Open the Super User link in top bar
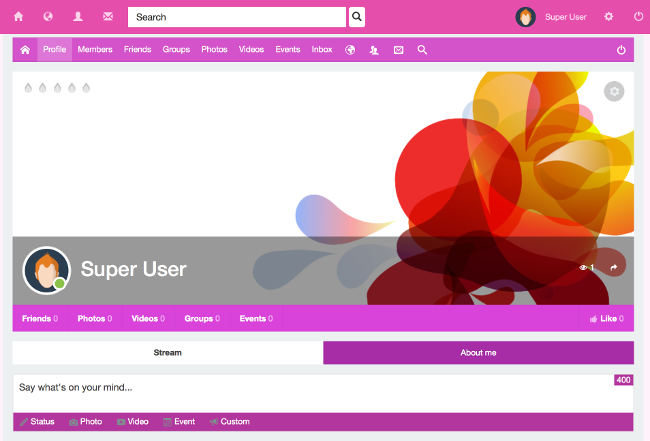The height and width of the screenshot is (441, 650). coord(565,17)
